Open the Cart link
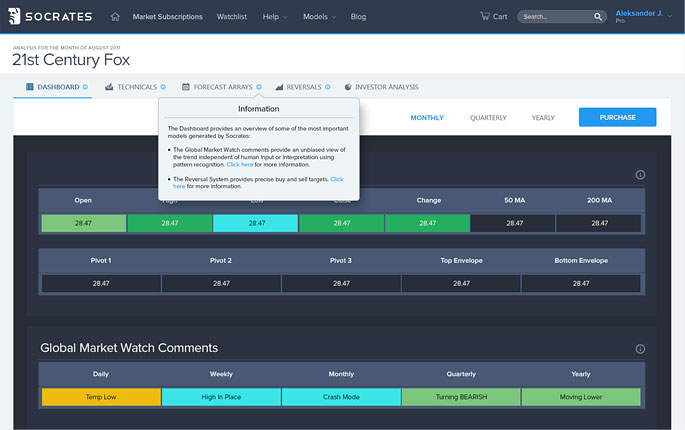 point(494,17)
